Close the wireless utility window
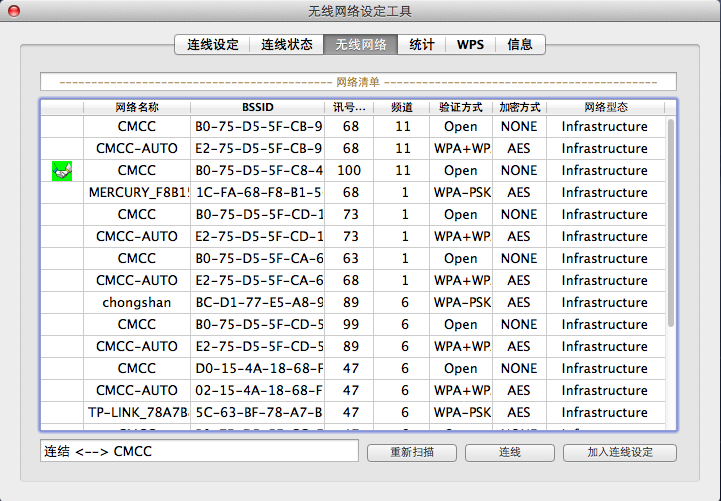The height and width of the screenshot is (501, 721). point(14,11)
